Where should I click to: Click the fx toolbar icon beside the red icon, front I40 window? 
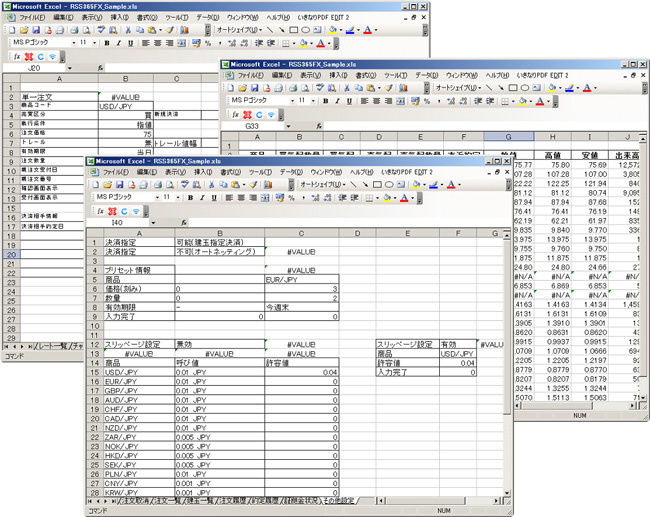point(100,211)
